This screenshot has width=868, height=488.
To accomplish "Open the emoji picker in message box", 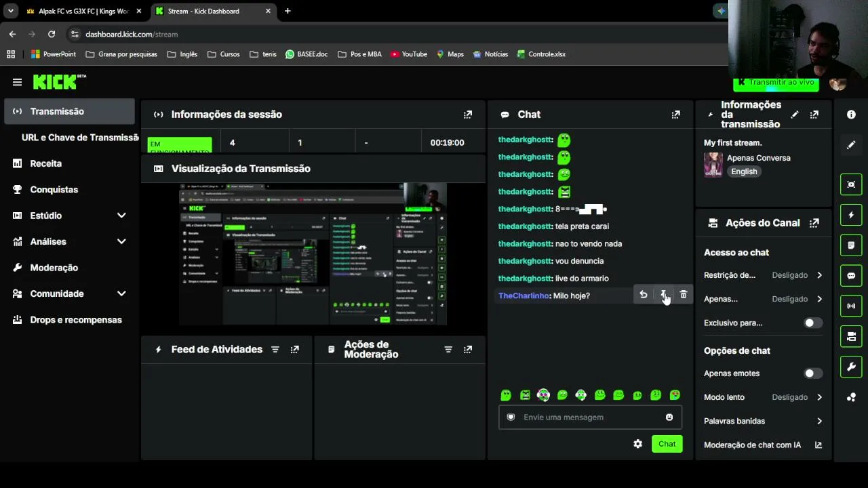I will click(x=669, y=418).
